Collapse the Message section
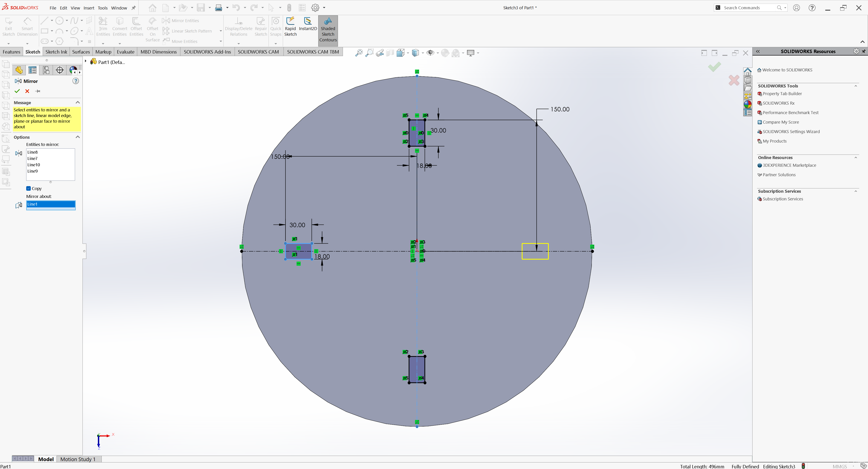This screenshot has height=469, width=868. pos(78,102)
